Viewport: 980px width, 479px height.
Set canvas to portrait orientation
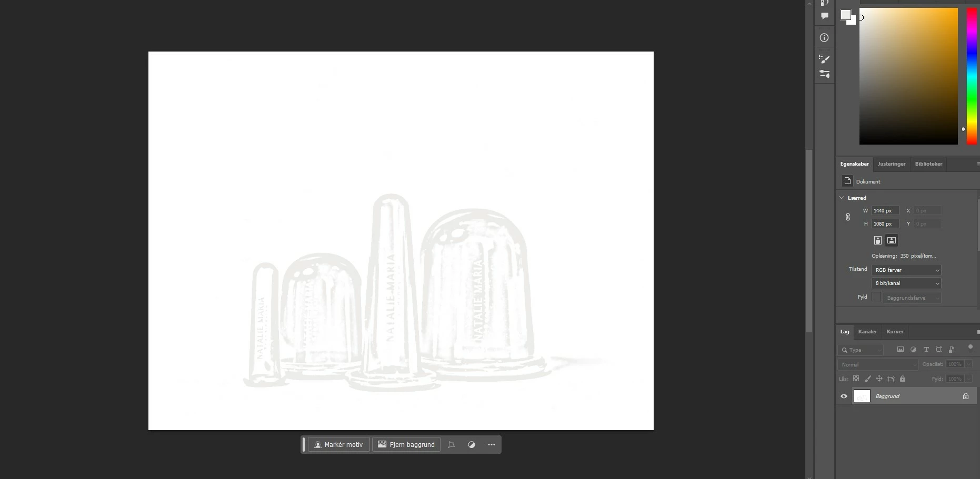click(x=877, y=240)
